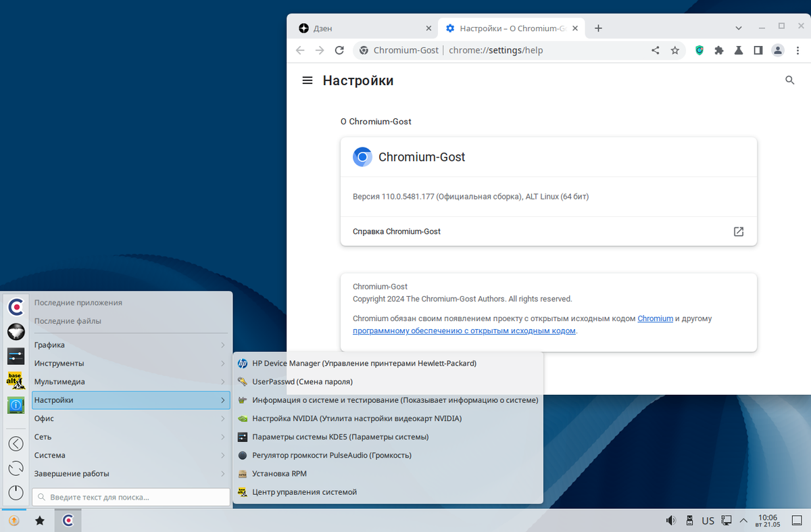Expand the Система submenu
811x532 pixels.
130,455
